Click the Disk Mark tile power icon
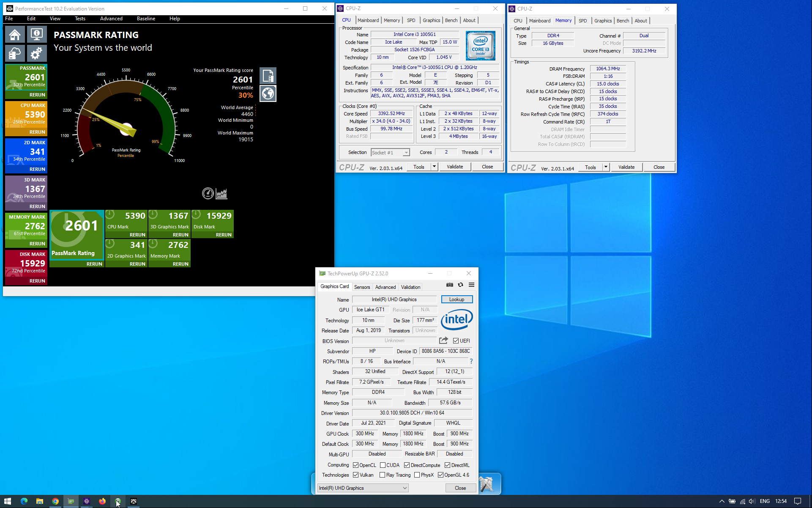Image resolution: width=812 pixels, height=508 pixels. tap(196, 215)
